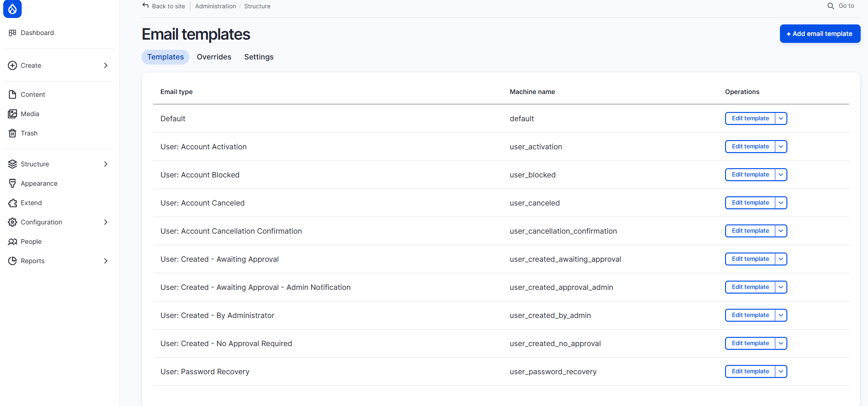The image size is (868, 406).
Task: Click the Drupal logo icon
Action: click(12, 9)
